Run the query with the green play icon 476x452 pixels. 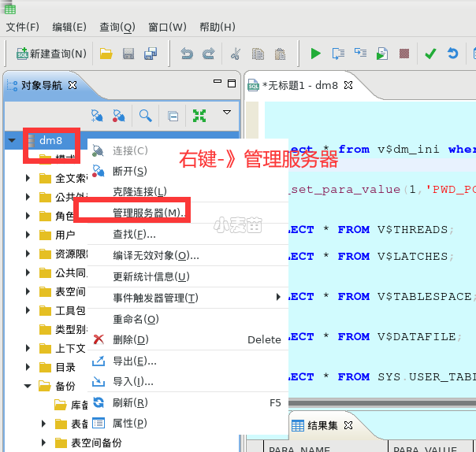[x=315, y=54]
